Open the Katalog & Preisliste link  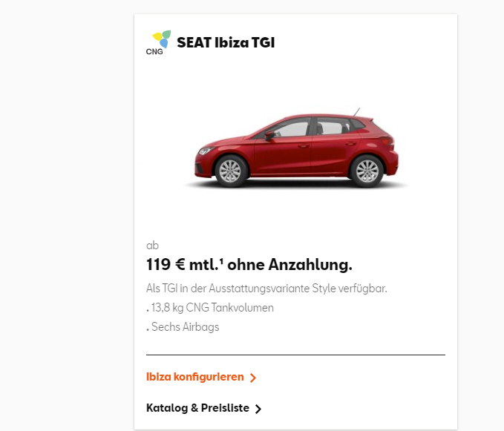[197, 408]
